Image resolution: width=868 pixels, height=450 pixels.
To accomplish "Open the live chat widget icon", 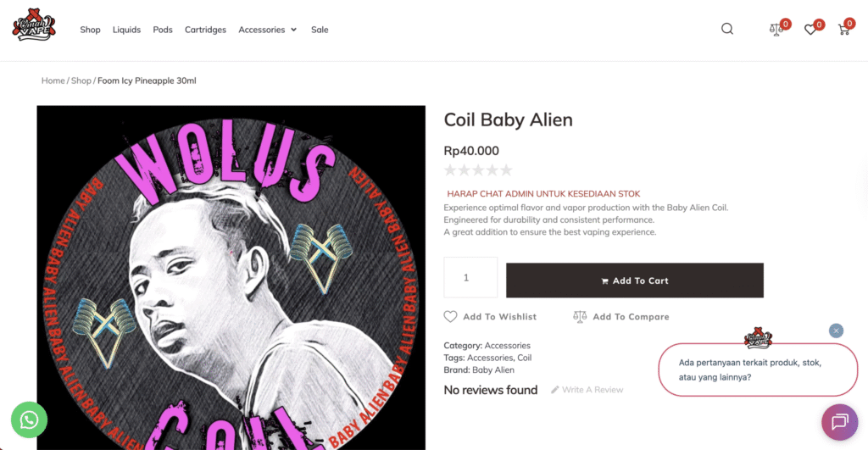I will point(839,422).
